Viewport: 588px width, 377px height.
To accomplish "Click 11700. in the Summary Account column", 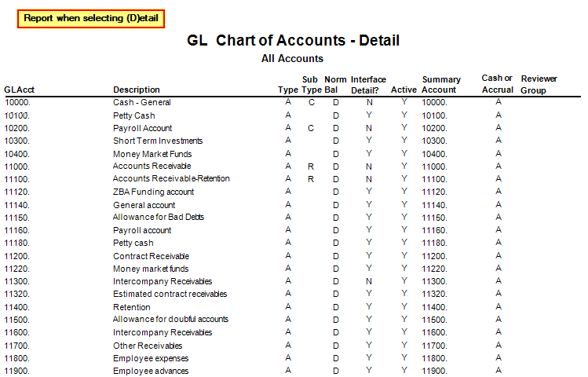I will pos(434,346).
